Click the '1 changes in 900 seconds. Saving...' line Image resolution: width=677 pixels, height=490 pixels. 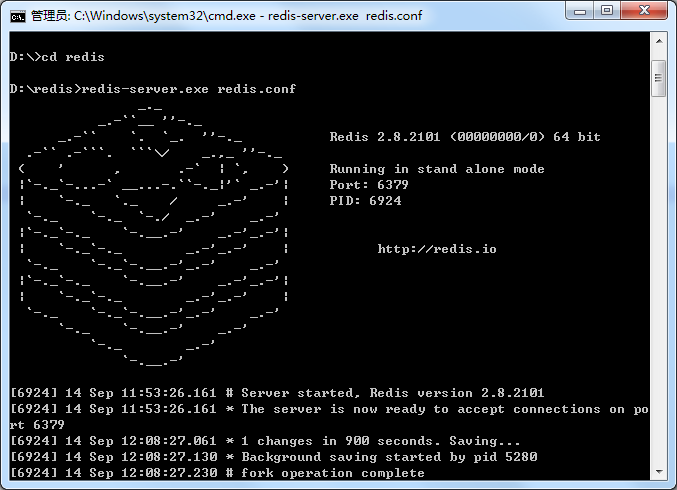[x=266, y=441]
